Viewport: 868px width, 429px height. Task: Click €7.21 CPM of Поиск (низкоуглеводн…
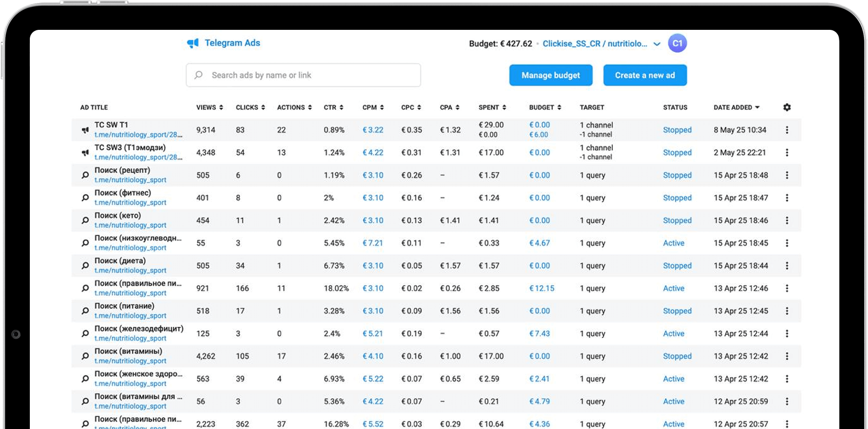(x=373, y=243)
